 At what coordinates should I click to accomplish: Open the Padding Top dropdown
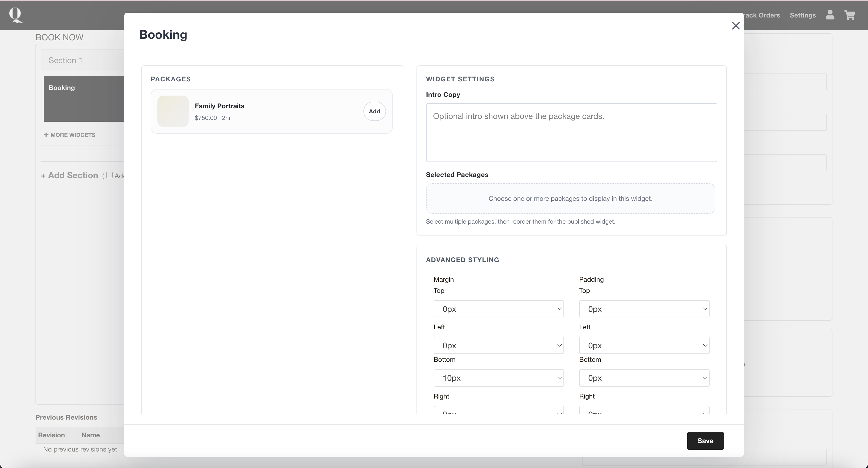[644, 309]
